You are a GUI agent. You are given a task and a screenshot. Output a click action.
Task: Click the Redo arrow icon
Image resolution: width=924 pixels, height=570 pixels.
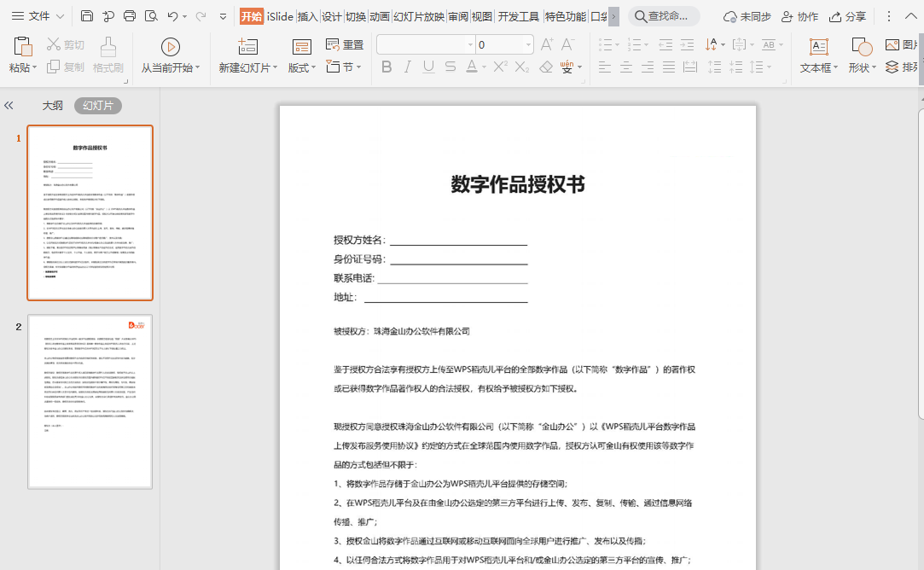pyautogui.click(x=201, y=16)
